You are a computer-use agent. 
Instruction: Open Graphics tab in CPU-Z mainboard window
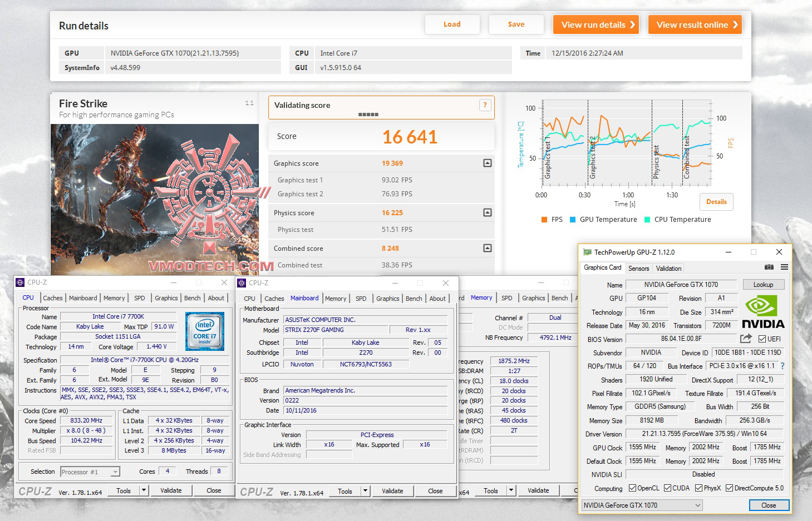pos(388,299)
